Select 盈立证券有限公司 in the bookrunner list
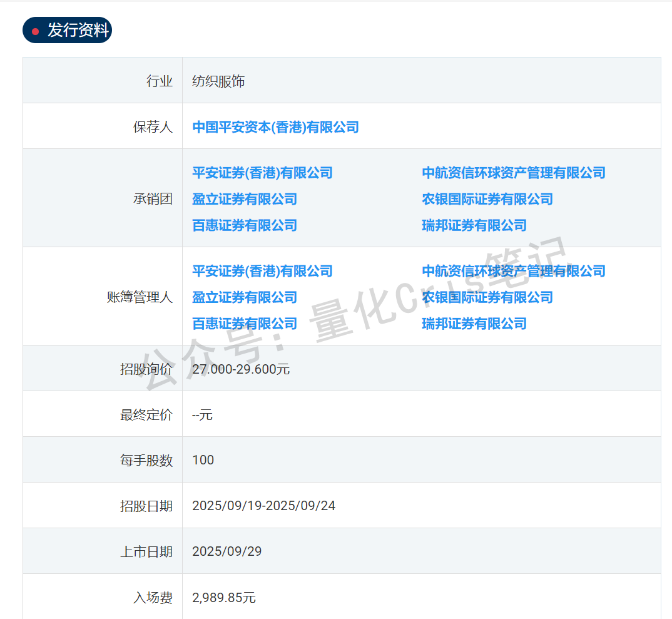Viewport: 672px width, 619px height. coord(244,297)
